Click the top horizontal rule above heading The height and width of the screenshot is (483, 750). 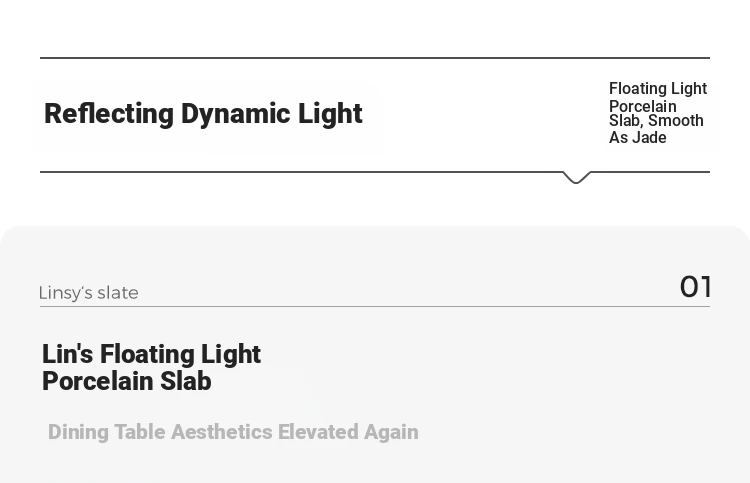point(375,58)
